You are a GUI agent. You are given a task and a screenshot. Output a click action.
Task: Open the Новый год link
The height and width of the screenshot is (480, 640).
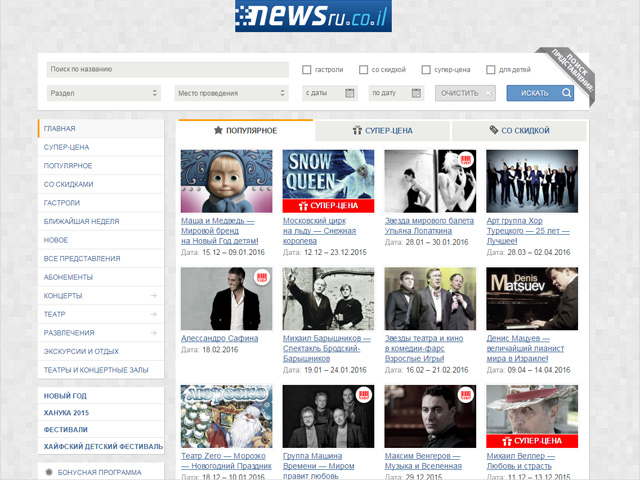[x=65, y=396]
